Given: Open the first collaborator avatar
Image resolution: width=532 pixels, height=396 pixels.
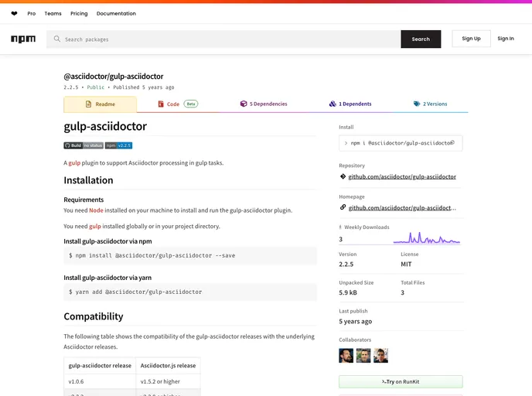Looking at the screenshot, I should [x=346, y=356].
